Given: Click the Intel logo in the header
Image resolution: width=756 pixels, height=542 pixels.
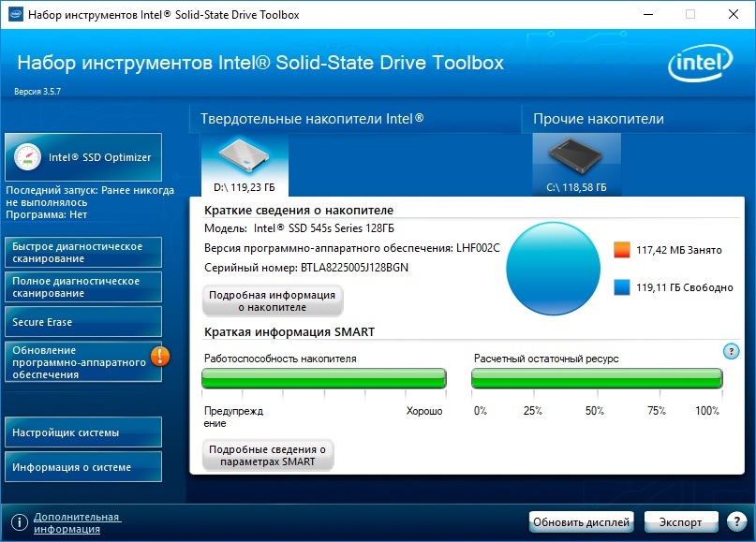Looking at the screenshot, I should pyautogui.click(x=699, y=66).
